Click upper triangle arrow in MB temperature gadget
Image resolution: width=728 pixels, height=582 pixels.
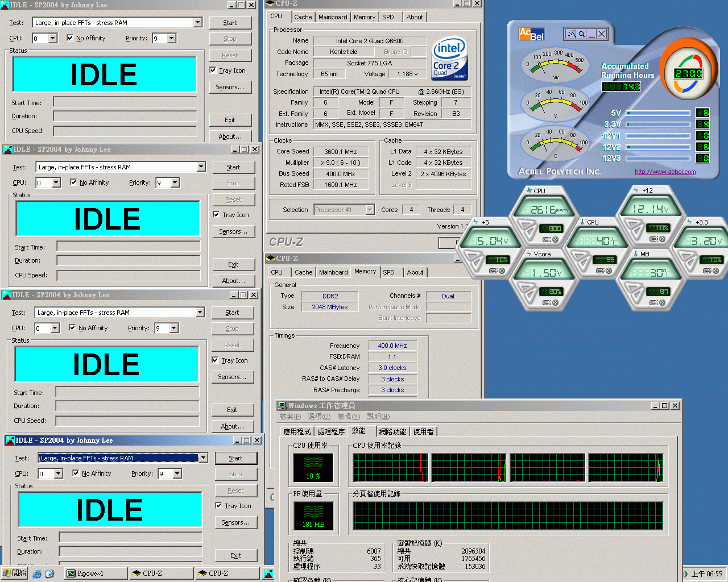(x=632, y=286)
